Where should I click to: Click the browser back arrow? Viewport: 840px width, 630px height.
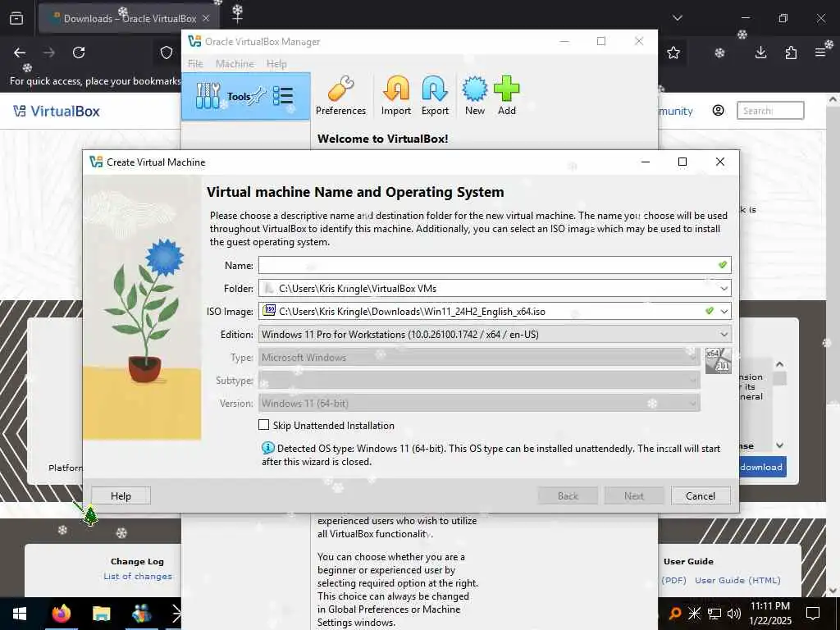click(x=20, y=52)
